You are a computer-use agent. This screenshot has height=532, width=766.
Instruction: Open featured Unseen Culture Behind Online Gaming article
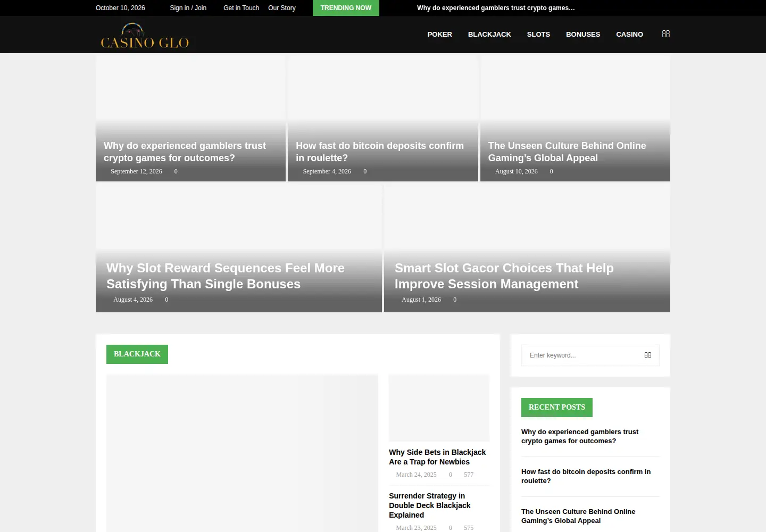567,152
